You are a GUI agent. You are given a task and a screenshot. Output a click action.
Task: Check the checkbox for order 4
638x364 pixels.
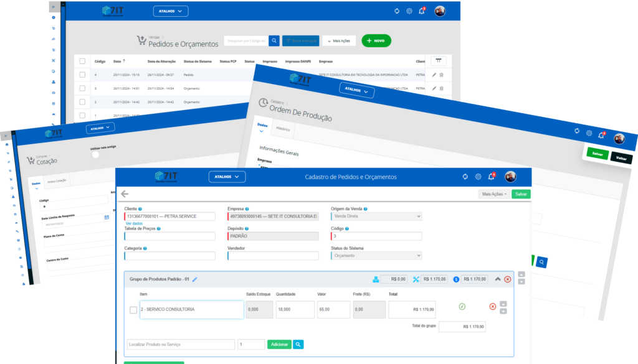[x=82, y=75]
